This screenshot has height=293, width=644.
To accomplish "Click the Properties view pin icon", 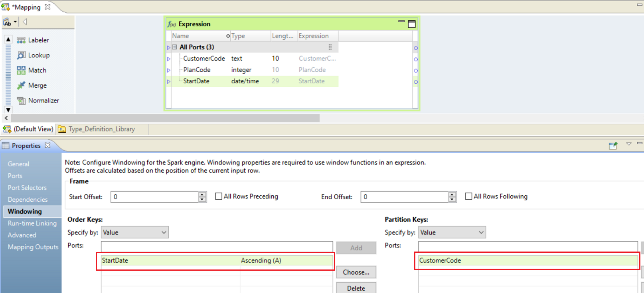I will click(x=613, y=146).
